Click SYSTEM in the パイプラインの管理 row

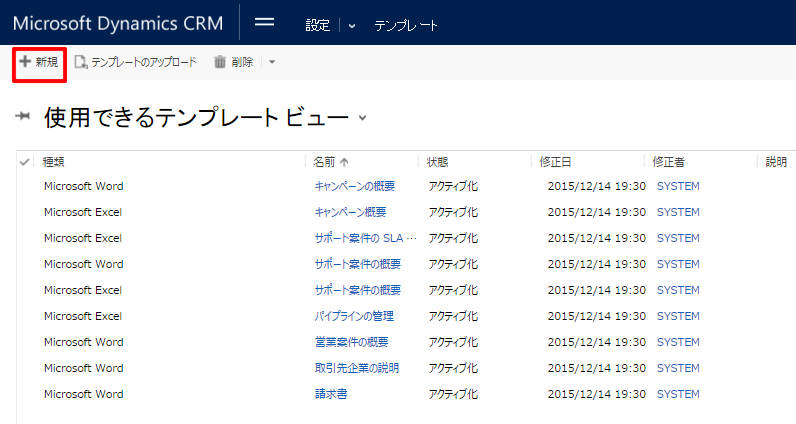click(678, 316)
